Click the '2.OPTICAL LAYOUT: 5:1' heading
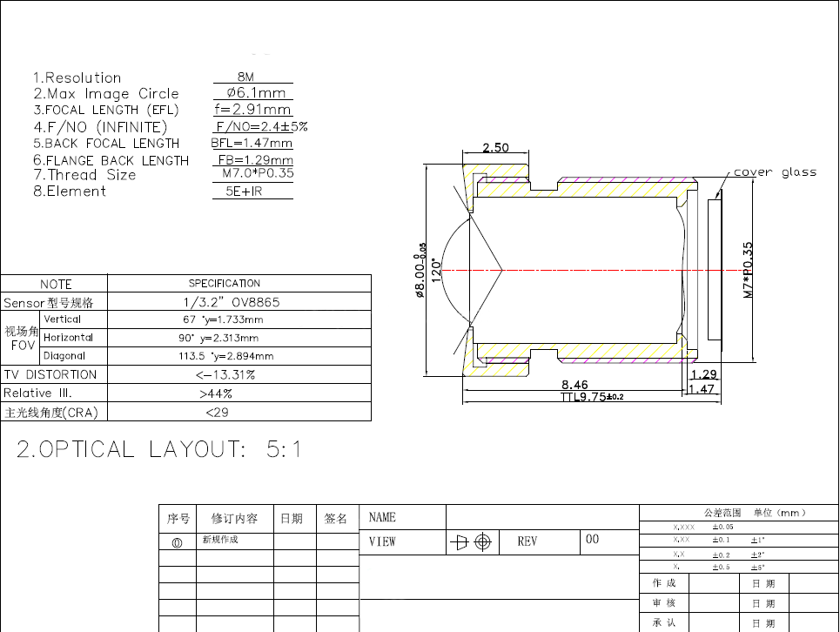Viewport: 840px width, 632px height. 159,449
